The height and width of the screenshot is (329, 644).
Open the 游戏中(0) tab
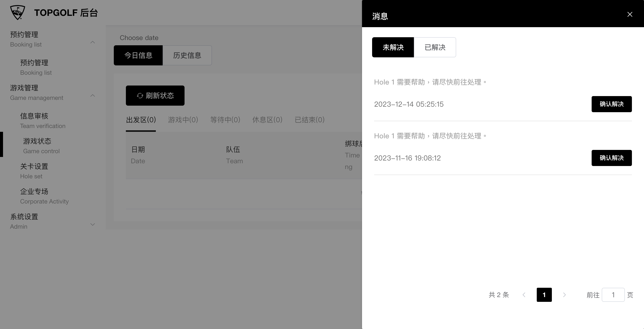[183, 120]
